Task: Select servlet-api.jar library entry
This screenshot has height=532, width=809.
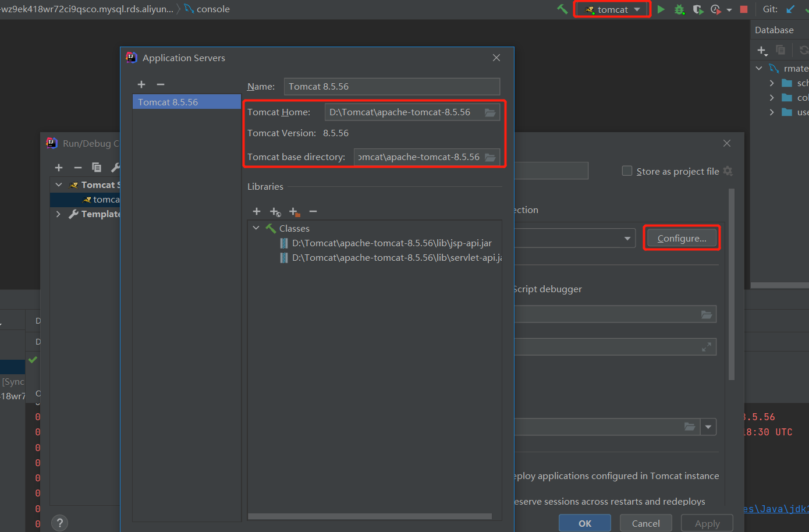Action: (391, 257)
